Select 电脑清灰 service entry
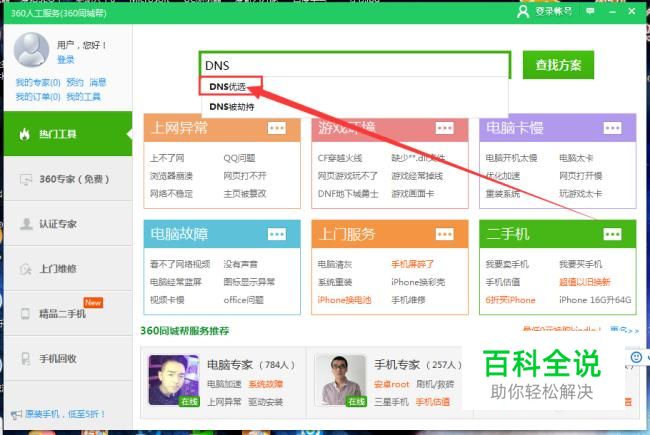 pyautogui.click(x=335, y=264)
